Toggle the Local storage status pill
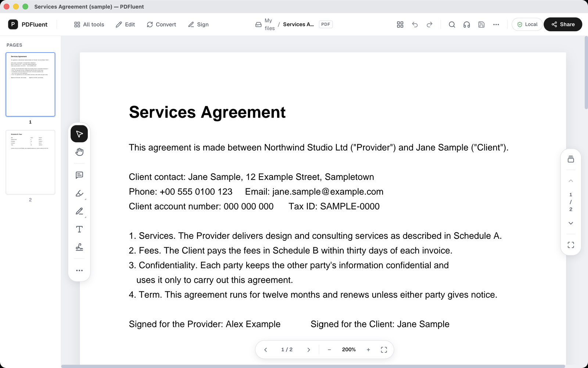This screenshot has height=368, width=588. [x=527, y=24]
